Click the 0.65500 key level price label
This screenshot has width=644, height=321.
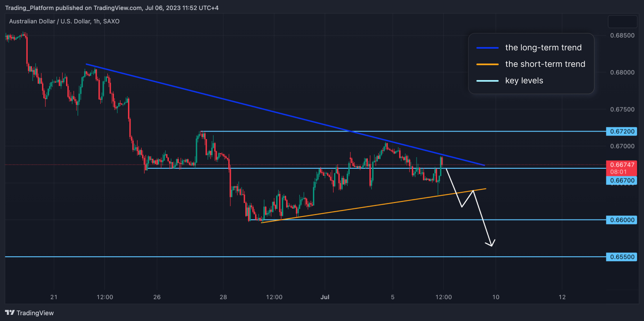pyautogui.click(x=621, y=257)
